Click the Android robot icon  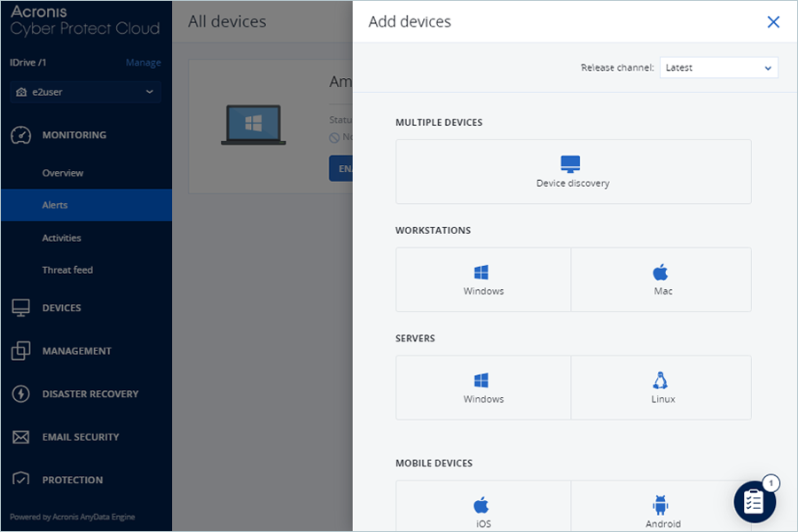coord(660,505)
